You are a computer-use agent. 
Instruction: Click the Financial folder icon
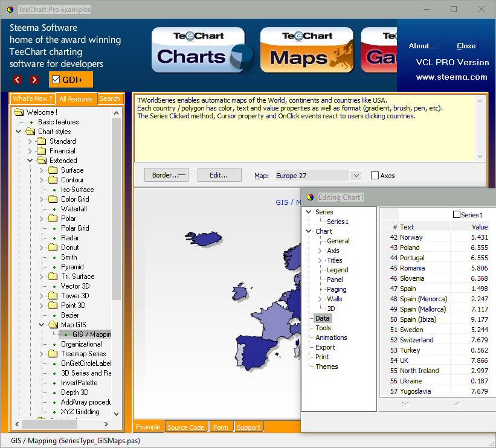click(42, 151)
